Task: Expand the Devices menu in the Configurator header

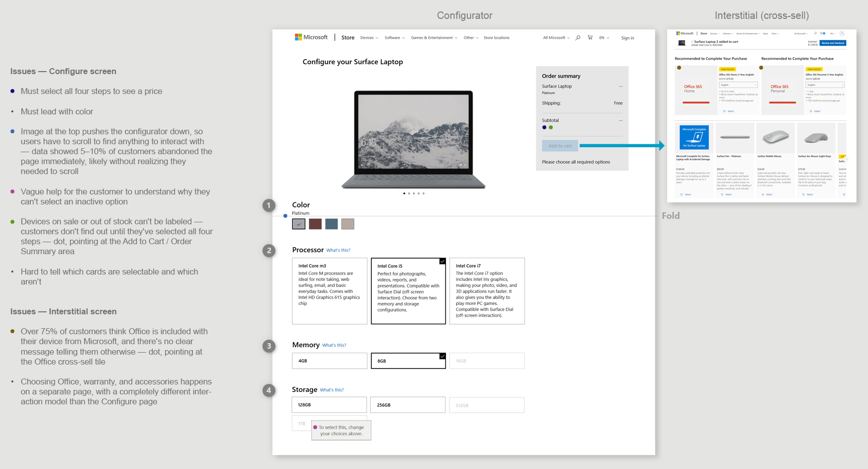Action: pyautogui.click(x=369, y=38)
